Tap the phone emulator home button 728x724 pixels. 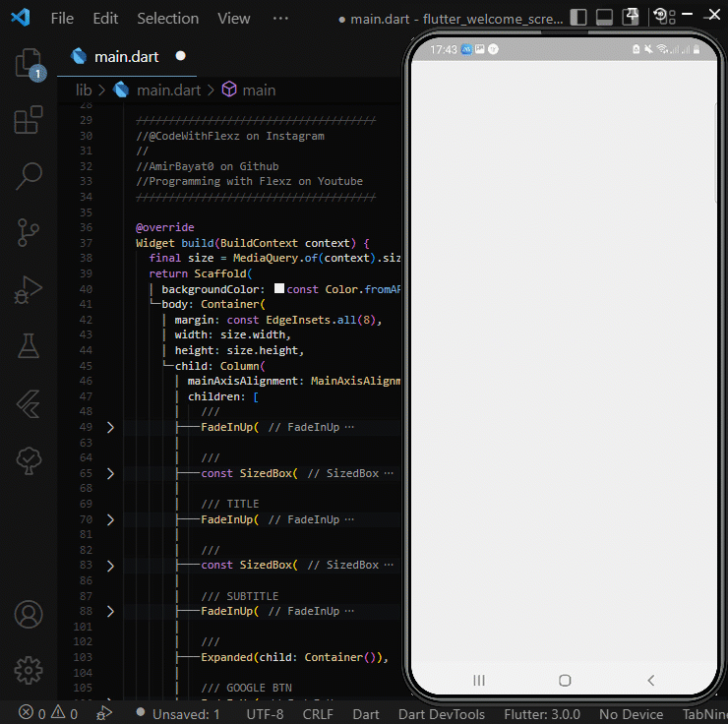click(x=565, y=681)
